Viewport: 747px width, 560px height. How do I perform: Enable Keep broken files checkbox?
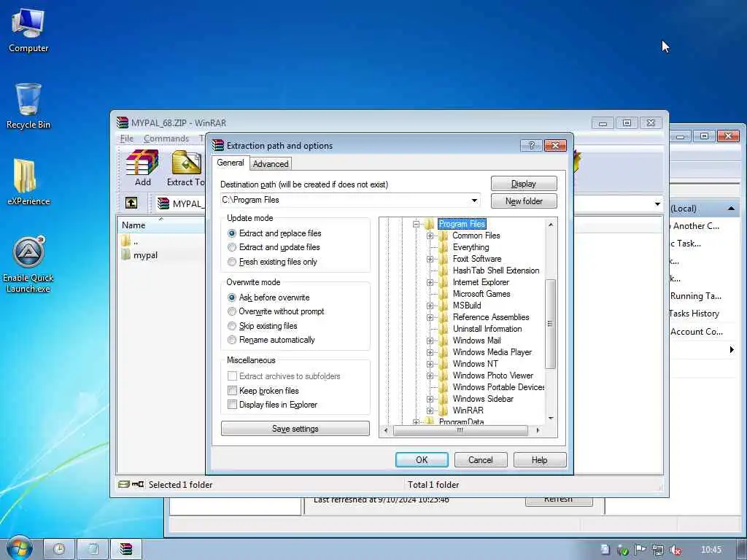(232, 391)
